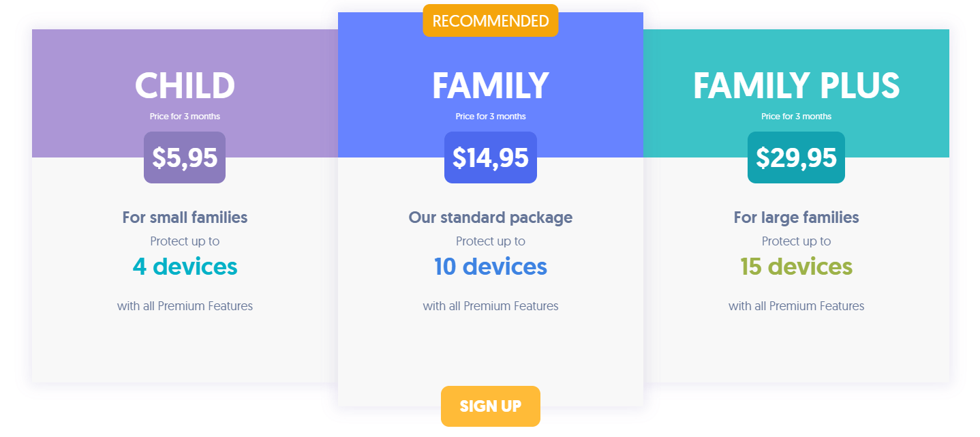Select the $29,95 price tag
980x437 pixels.
[796, 157]
